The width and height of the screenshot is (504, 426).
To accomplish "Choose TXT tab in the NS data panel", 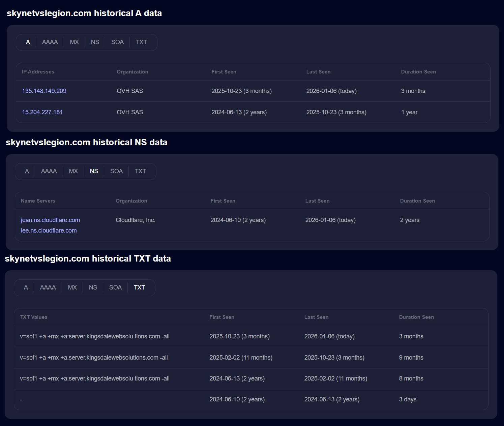I will 140,171.
